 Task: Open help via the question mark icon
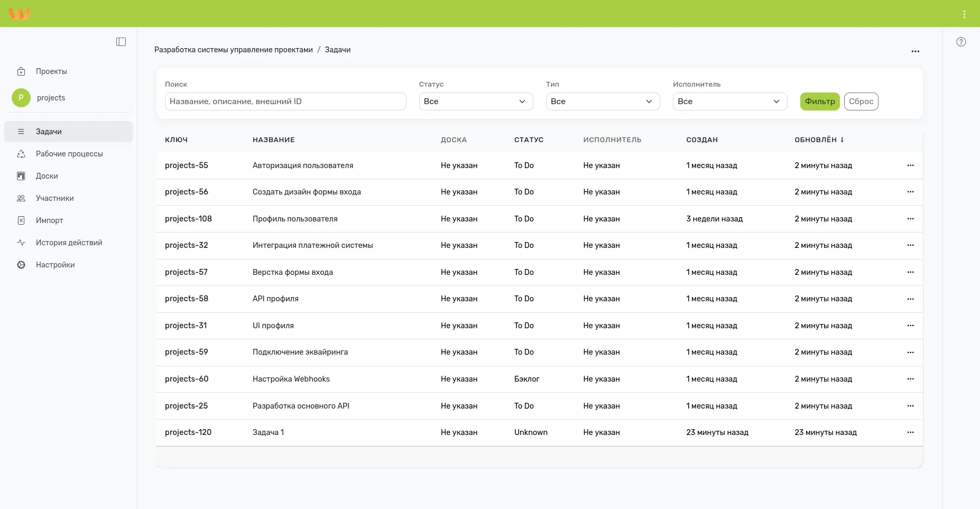[x=961, y=42]
